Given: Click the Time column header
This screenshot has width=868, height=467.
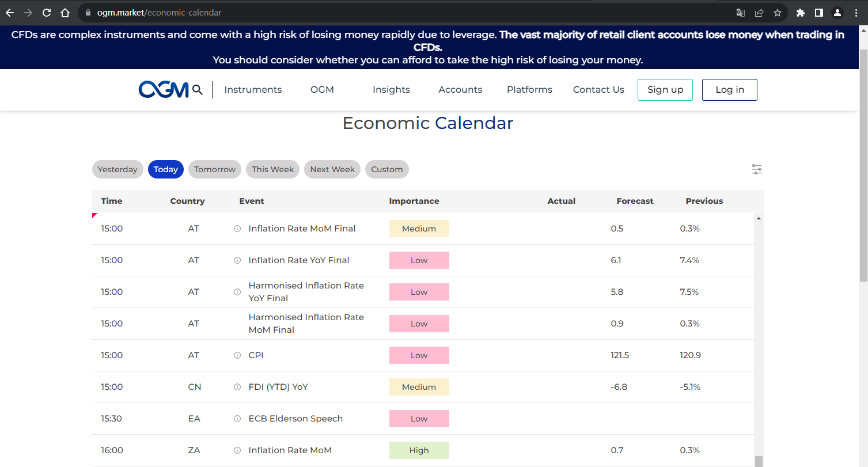Looking at the screenshot, I should click(x=112, y=201).
